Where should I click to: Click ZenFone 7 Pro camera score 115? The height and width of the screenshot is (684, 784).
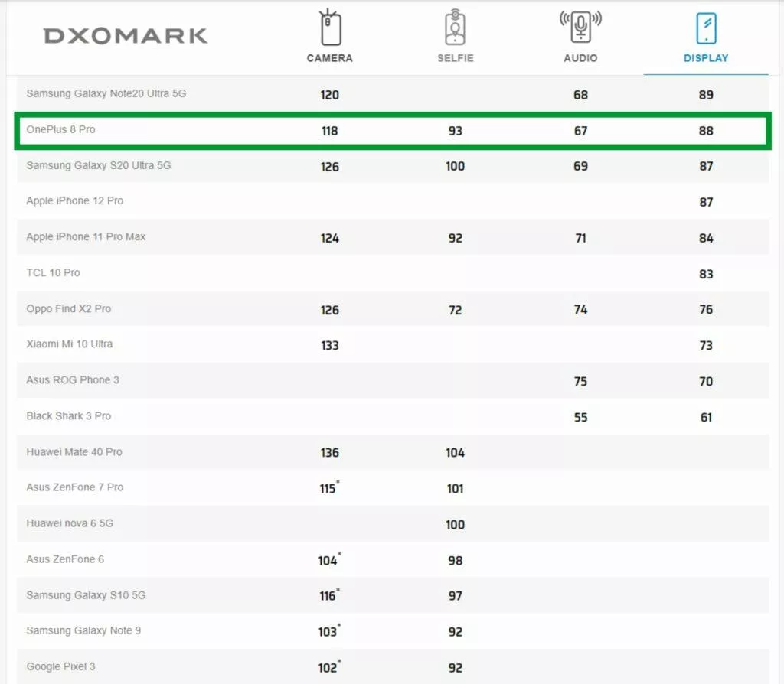click(x=329, y=487)
